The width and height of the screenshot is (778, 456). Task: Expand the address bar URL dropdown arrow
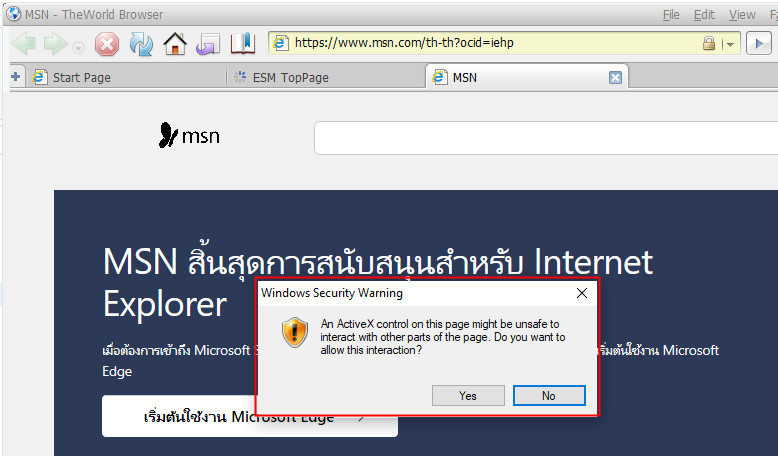[x=730, y=44]
